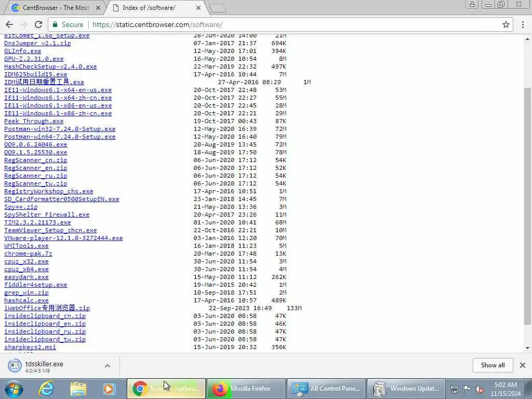This screenshot has height=399, width=532.
Task: Click the 22-Sep-2023 16:49 date text
Action: point(240,309)
